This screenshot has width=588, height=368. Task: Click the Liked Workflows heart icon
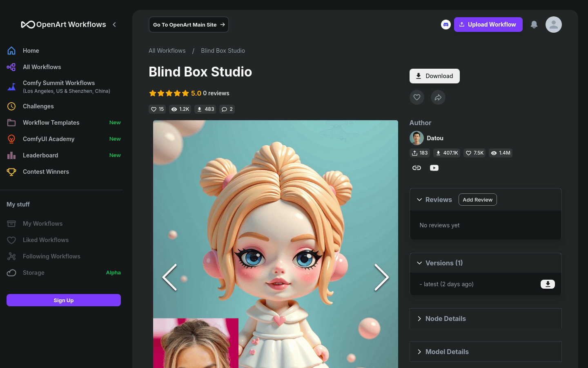click(x=11, y=240)
